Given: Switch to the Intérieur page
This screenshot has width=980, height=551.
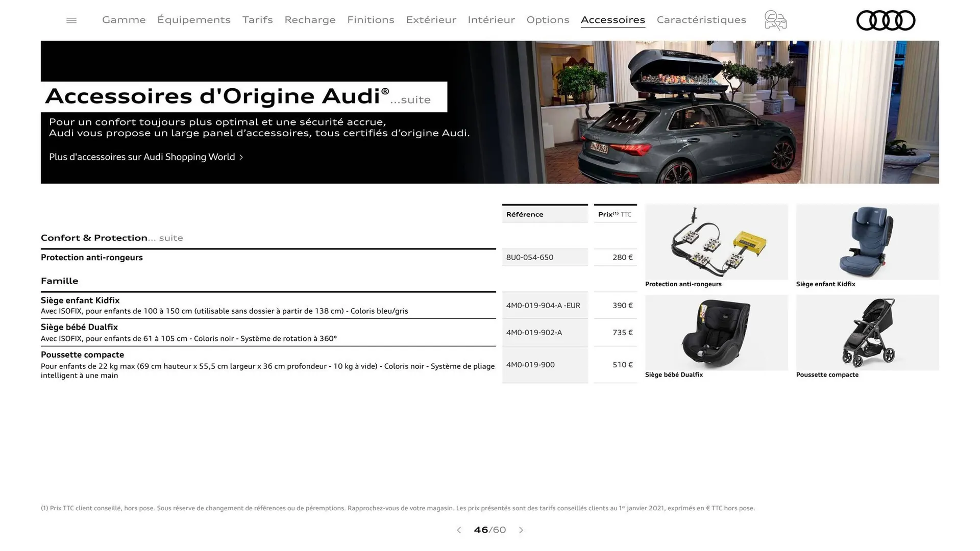Looking at the screenshot, I should [491, 20].
